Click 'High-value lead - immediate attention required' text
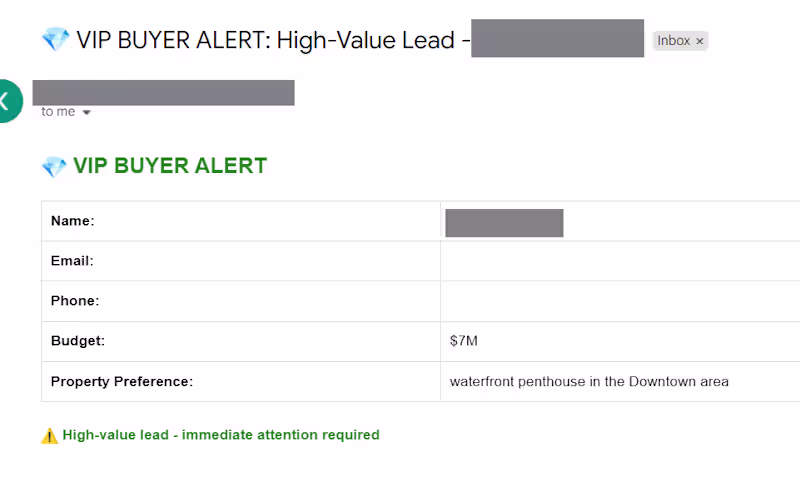 coord(221,435)
